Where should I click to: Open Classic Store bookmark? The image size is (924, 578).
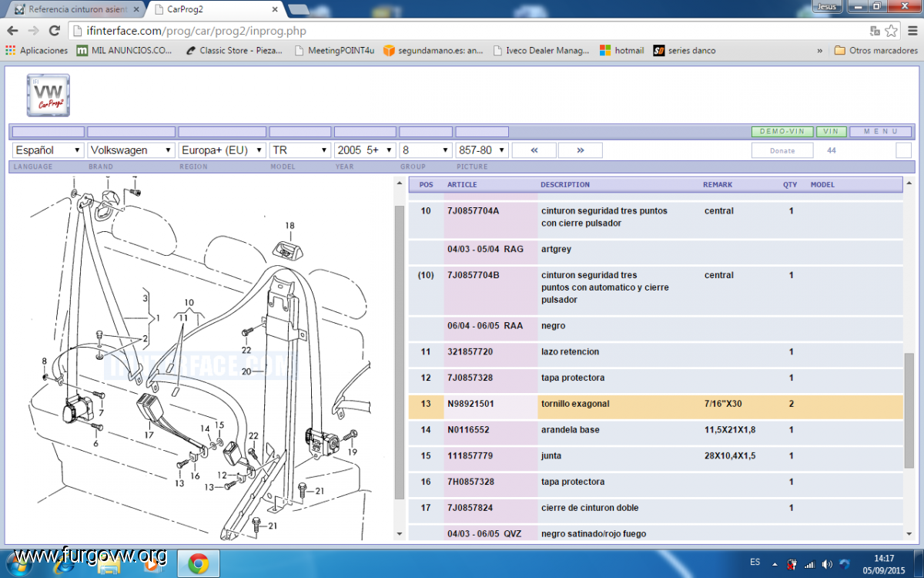point(234,50)
